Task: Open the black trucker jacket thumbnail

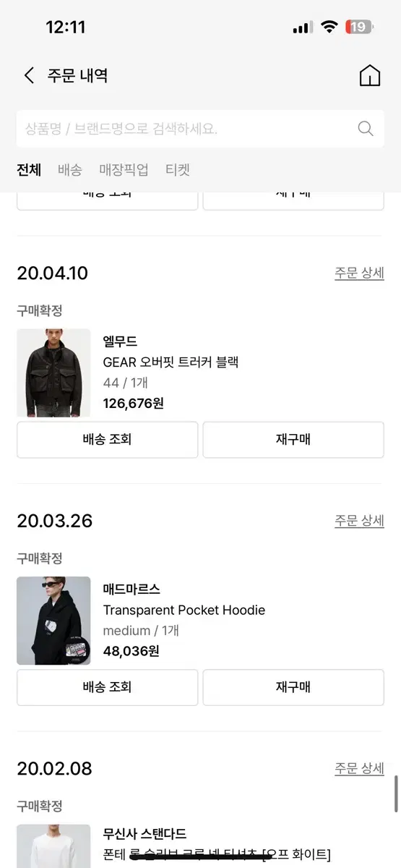Action: click(x=53, y=373)
